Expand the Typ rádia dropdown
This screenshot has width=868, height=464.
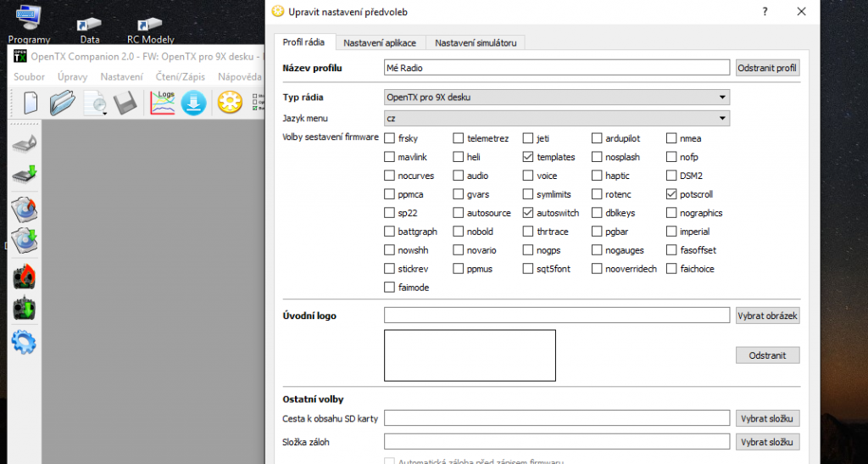[556, 98]
